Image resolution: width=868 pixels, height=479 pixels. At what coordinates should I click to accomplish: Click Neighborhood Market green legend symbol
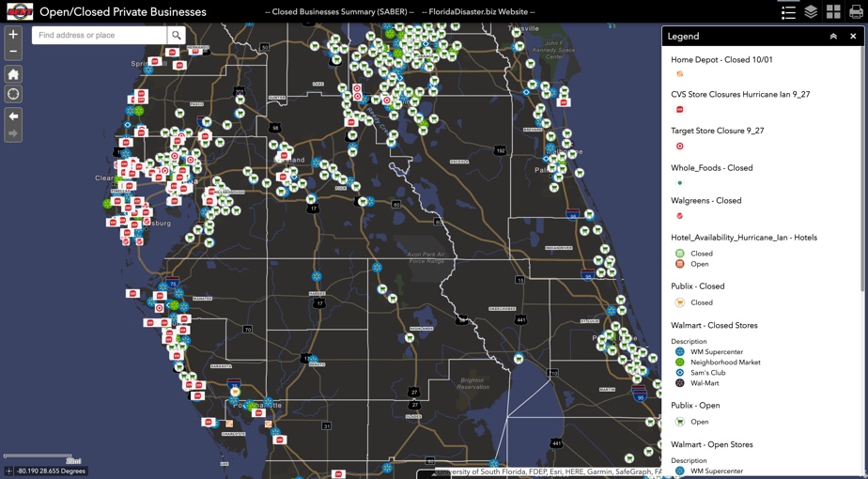(x=680, y=363)
